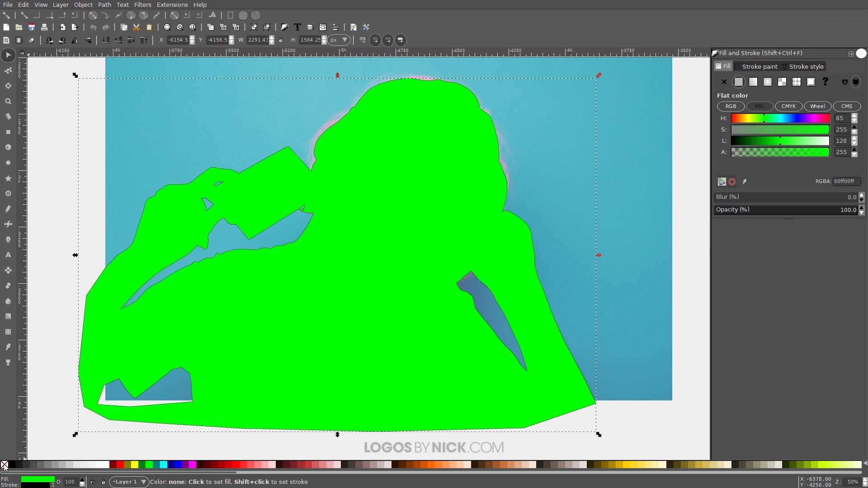Toggle the layer lock in the status bar
The image size is (868, 488).
(104, 482)
